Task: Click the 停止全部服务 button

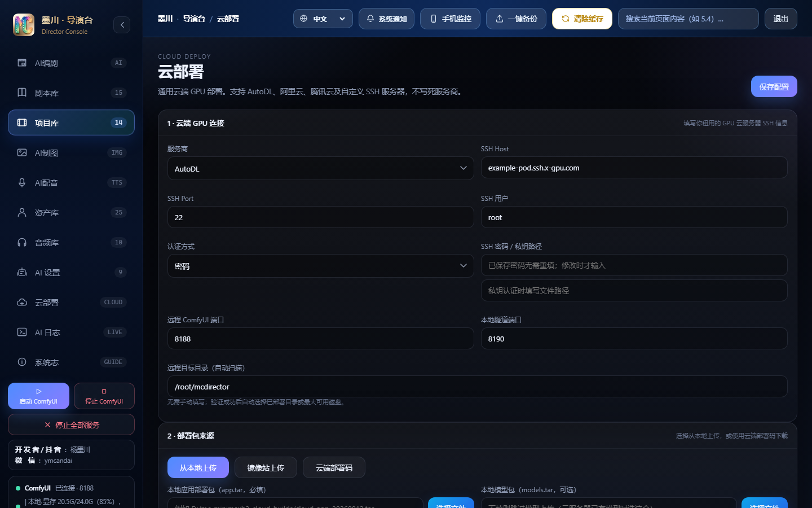Action: (71, 425)
